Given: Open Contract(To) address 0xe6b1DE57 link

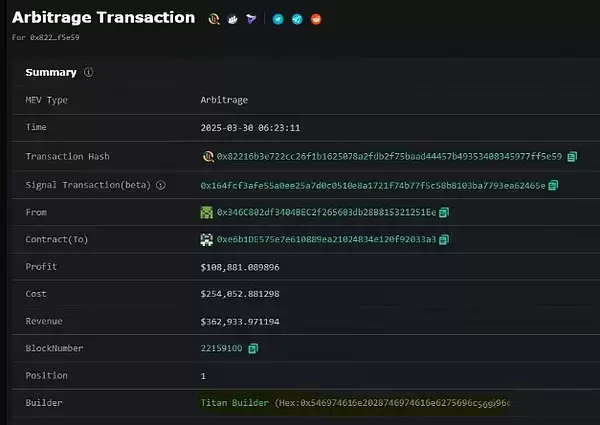Looking at the screenshot, I should pos(327,239).
